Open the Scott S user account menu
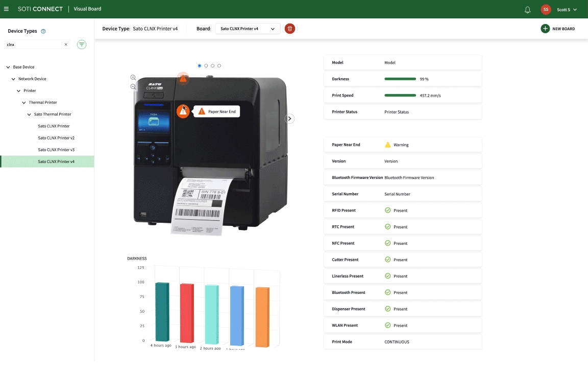 pos(565,9)
